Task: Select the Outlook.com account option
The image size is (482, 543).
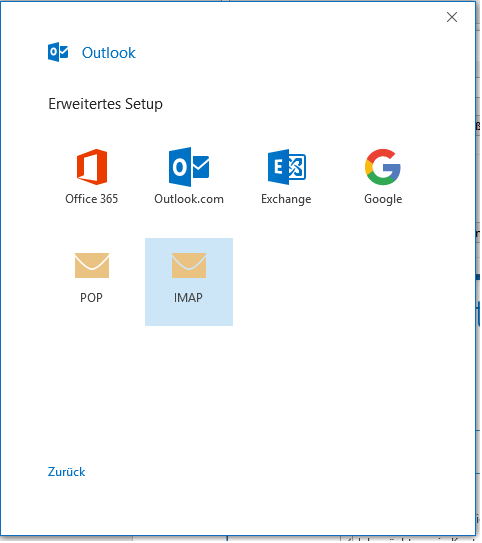Action: click(x=189, y=177)
